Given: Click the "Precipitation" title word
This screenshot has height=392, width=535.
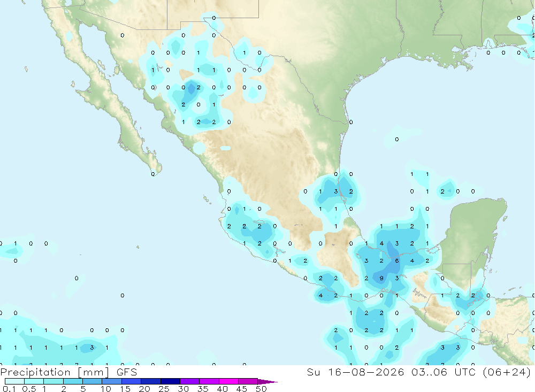Looking at the screenshot, I should pos(35,372).
